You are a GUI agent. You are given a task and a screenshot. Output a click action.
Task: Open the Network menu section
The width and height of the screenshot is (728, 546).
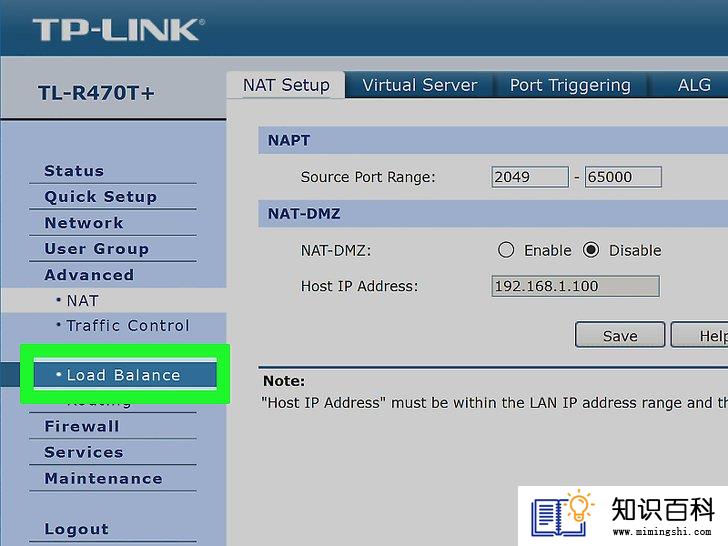click(x=84, y=223)
